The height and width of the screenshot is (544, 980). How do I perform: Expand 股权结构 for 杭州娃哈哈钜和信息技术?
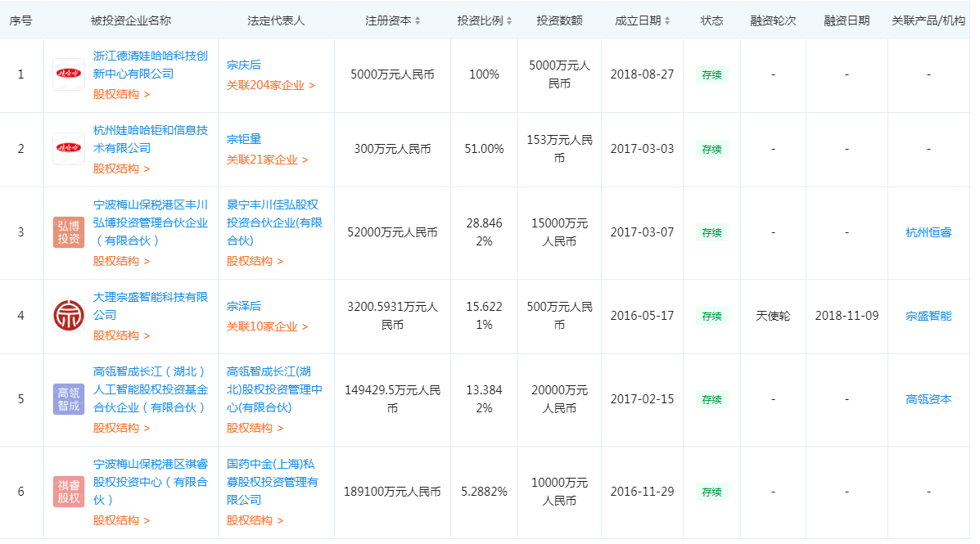[121, 169]
